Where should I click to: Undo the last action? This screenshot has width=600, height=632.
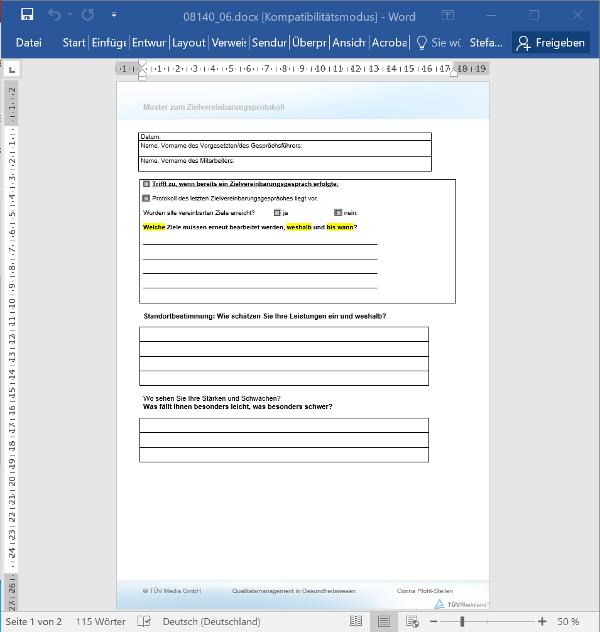55,15
